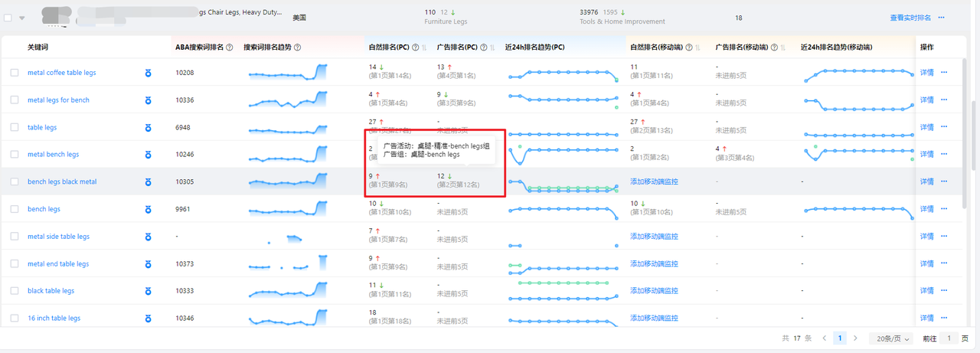The width and height of the screenshot is (980, 353).
Task: Click the Tools & Home Improvement category text
Action: coord(622,21)
